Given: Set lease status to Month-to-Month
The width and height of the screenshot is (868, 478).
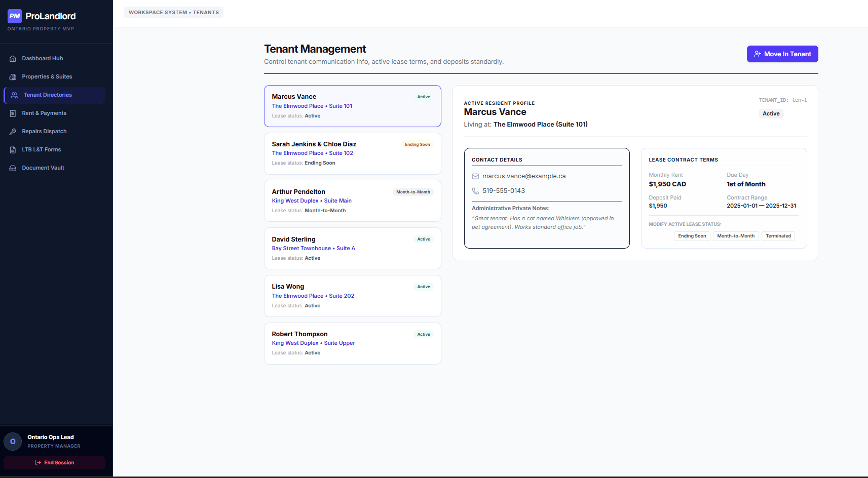Looking at the screenshot, I should pos(736,236).
